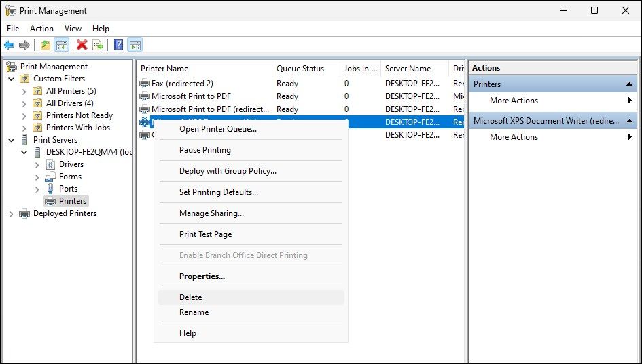Select Printers Not Ready filter
642x364 pixels.
(79, 115)
